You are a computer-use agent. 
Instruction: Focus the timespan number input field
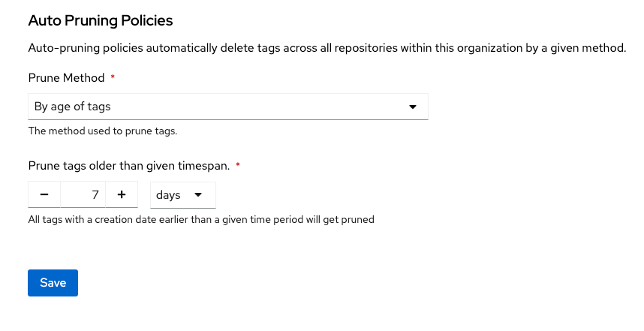point(83,195)
